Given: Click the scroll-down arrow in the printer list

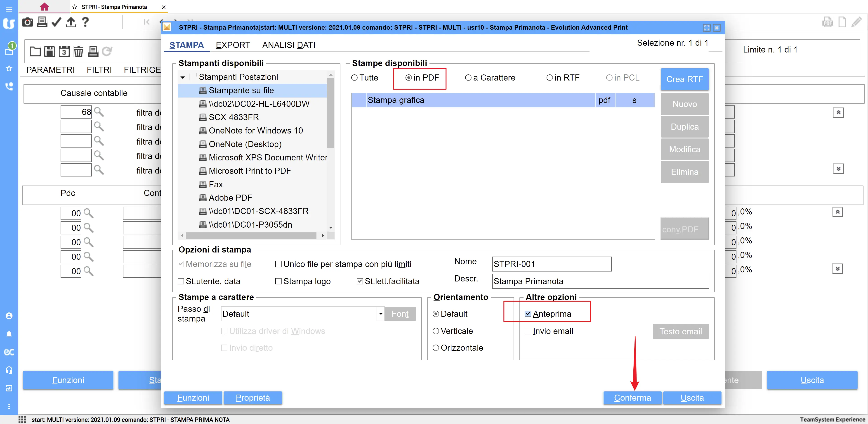Looking at the screenshot, I should point(330,227).
